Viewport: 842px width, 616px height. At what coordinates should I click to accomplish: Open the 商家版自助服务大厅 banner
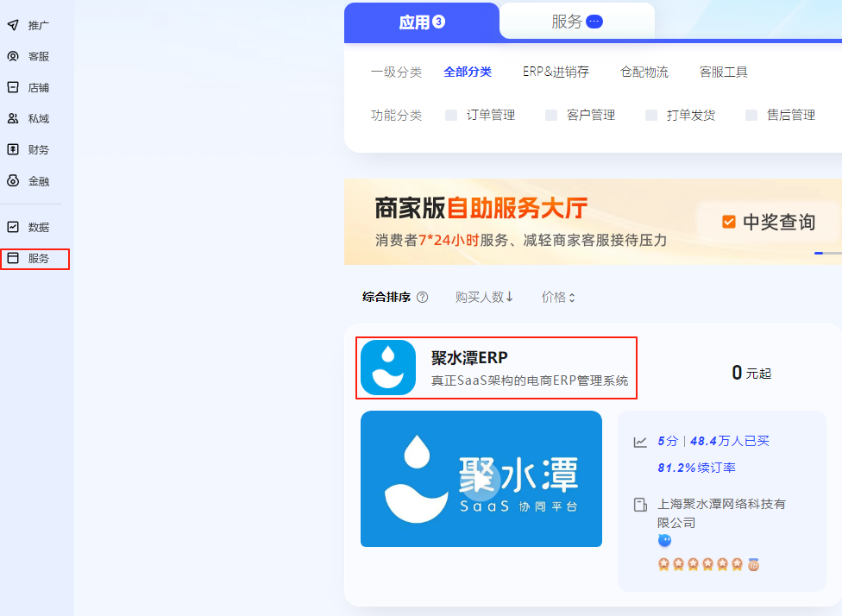click(593, 222)
